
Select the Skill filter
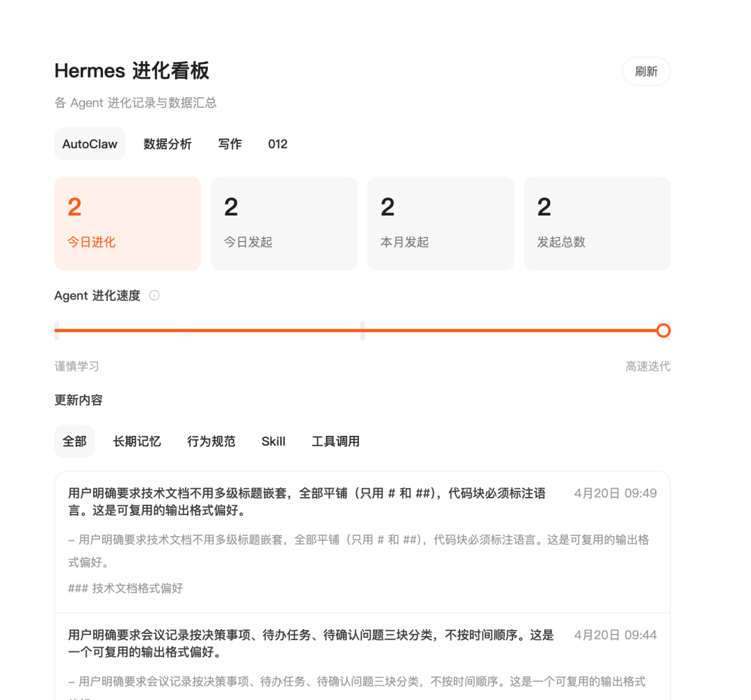(273, 441)
